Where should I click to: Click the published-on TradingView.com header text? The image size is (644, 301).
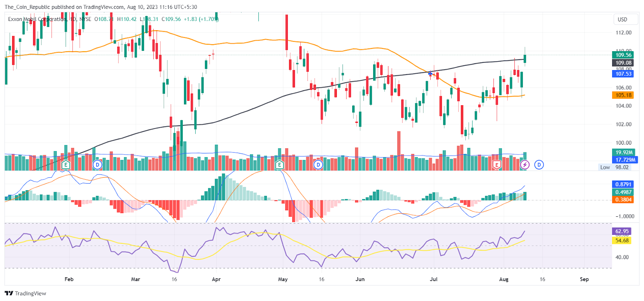click(101, 7)
